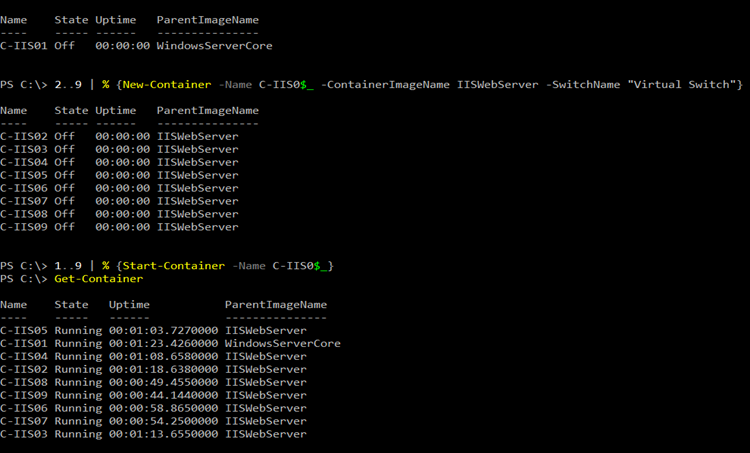Click the Off state of C-IIS01
The width and height of the screenshot is (750, 453).
point(65,46)
